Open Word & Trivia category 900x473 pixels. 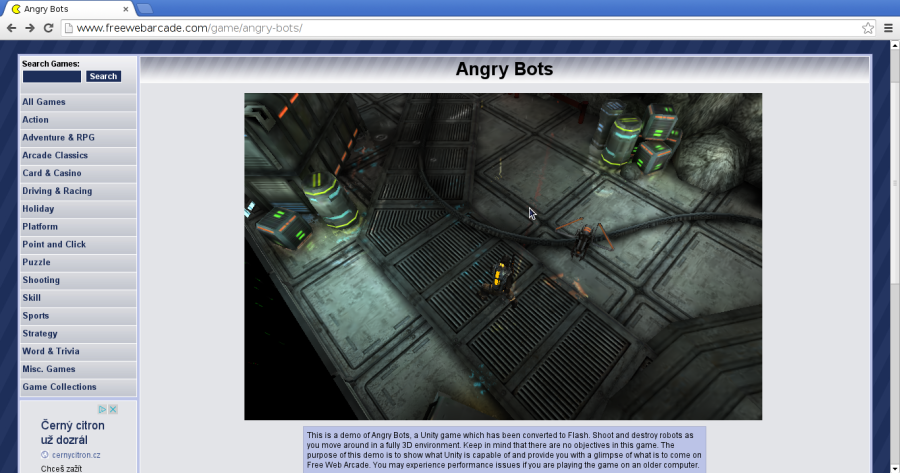(x=78, y=351)
